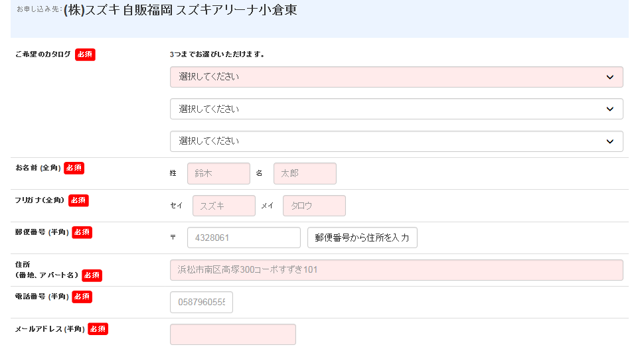The image size is (644, 349).
Task: Click the 必須 badge beside 住所
Action: [92, 275]
